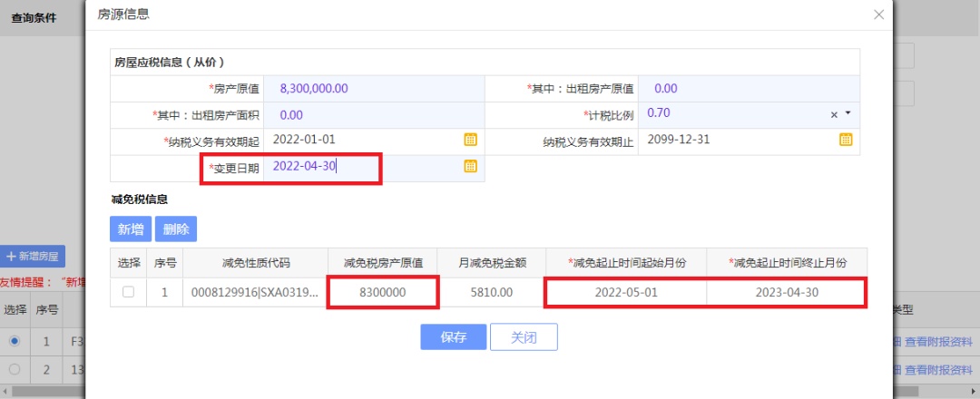Screen dimensions: 980x399
Task: Click into the 变更日期 input field
Action: click(362, 166)
